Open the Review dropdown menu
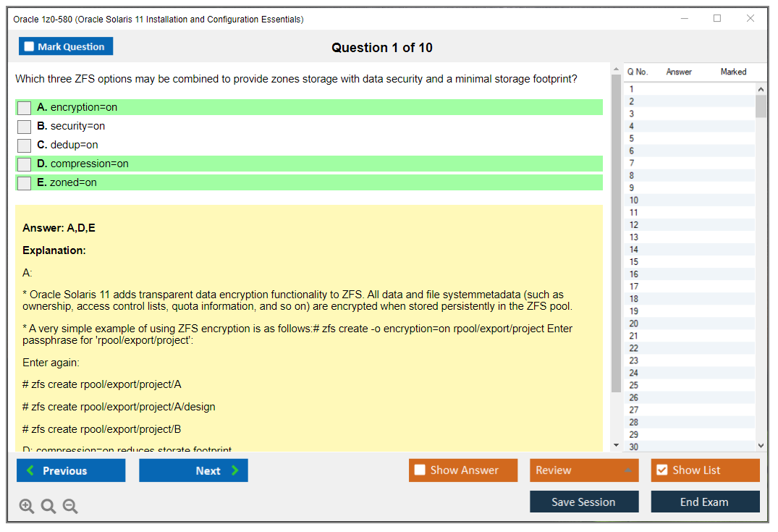Screen dimensions: 778x532 (583, 470)
